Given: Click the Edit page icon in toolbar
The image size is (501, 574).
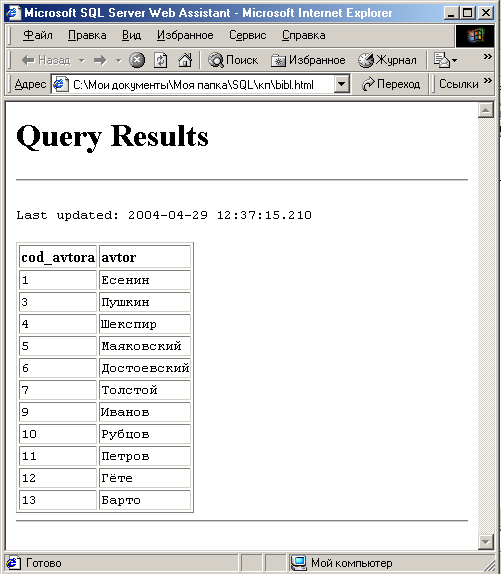Looking at the screenshot, I should (x=441, y=60).
